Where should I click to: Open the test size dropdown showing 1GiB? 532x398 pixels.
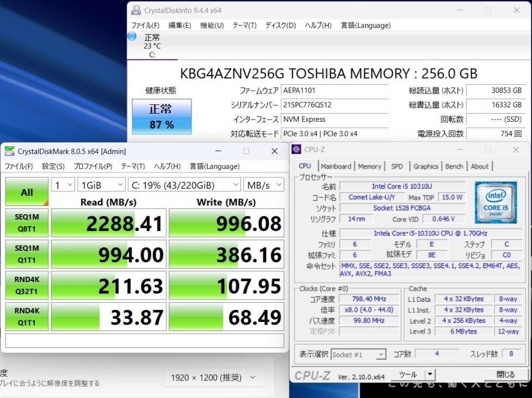tap(101, 185)
